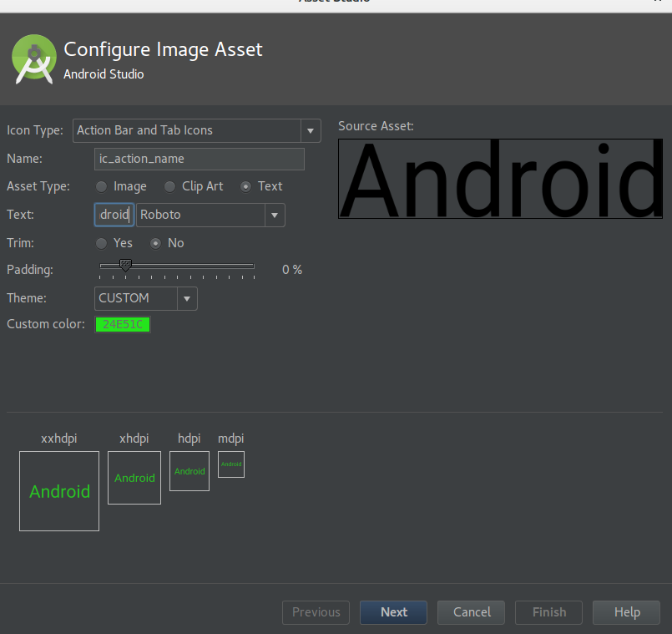Click the Cancel button
The width and height of the screenshot is (672, 634).
[x=471, y=612]
